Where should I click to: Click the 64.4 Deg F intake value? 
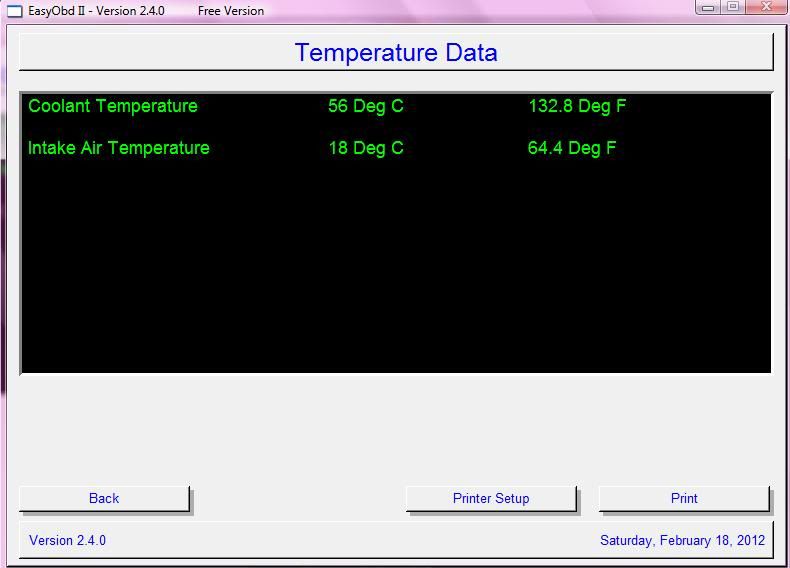pos(572,148)
